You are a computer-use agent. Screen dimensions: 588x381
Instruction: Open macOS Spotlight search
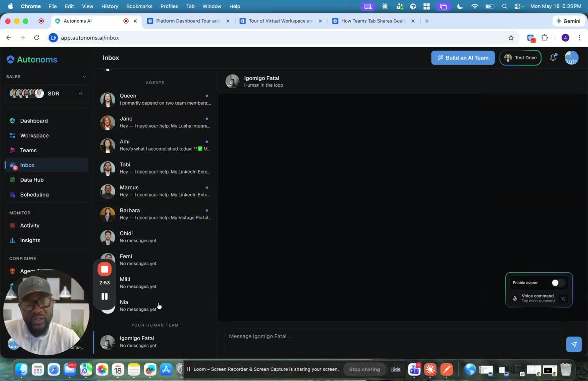pyautogui.click(x=505, y=6)
